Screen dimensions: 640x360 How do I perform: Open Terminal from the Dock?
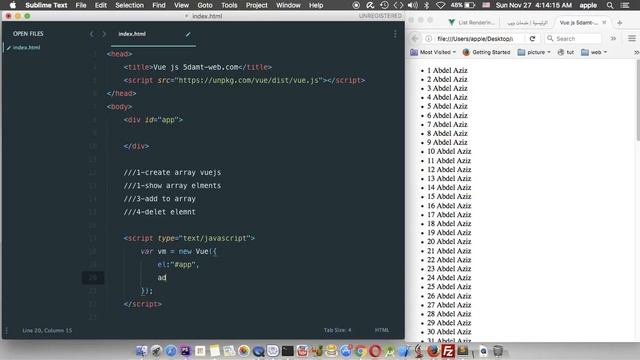[x=287, y=351]
